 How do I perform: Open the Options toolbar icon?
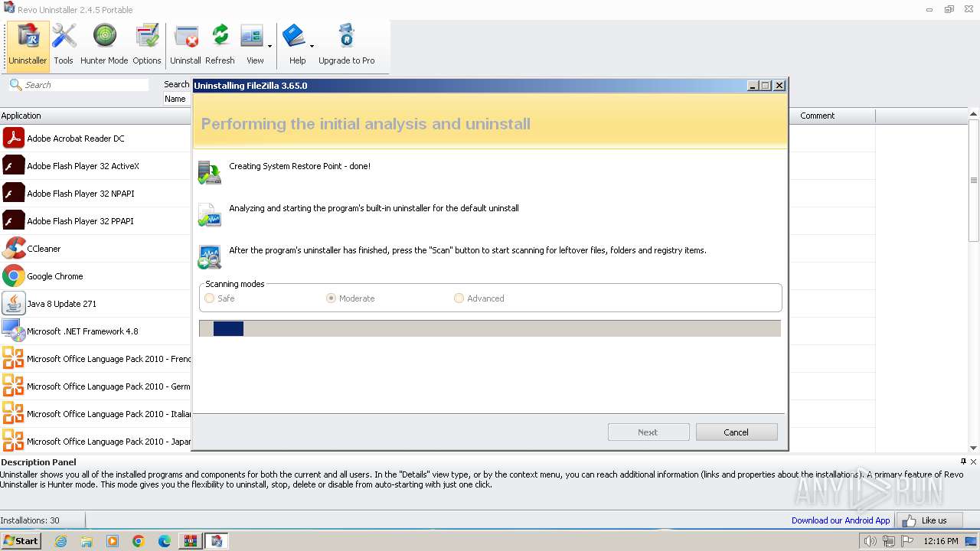(x=146, y=45)
